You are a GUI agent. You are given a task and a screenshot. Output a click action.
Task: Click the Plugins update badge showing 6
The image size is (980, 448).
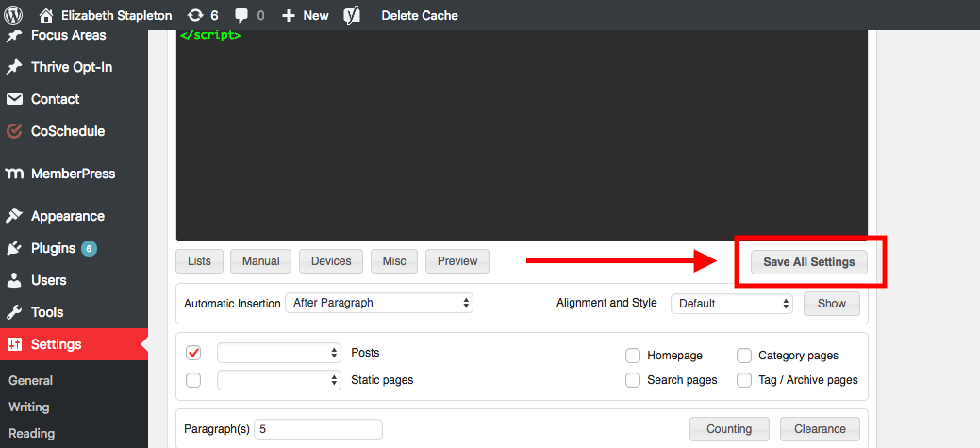point(89,249)
